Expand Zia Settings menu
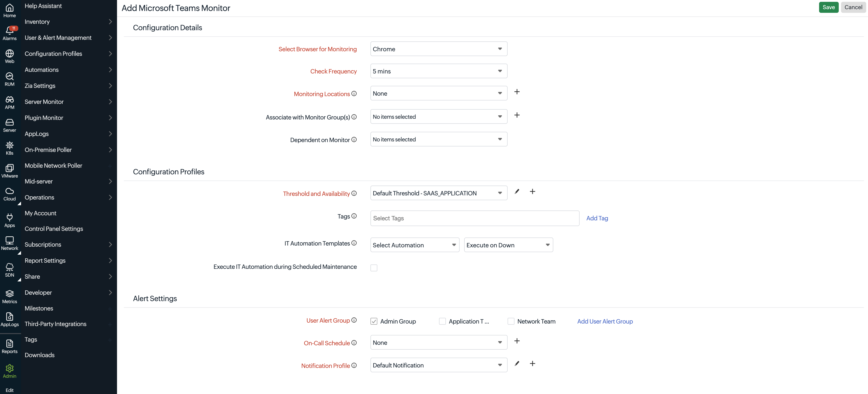Screen dimensions: 868x394 (x=69, y=86)
